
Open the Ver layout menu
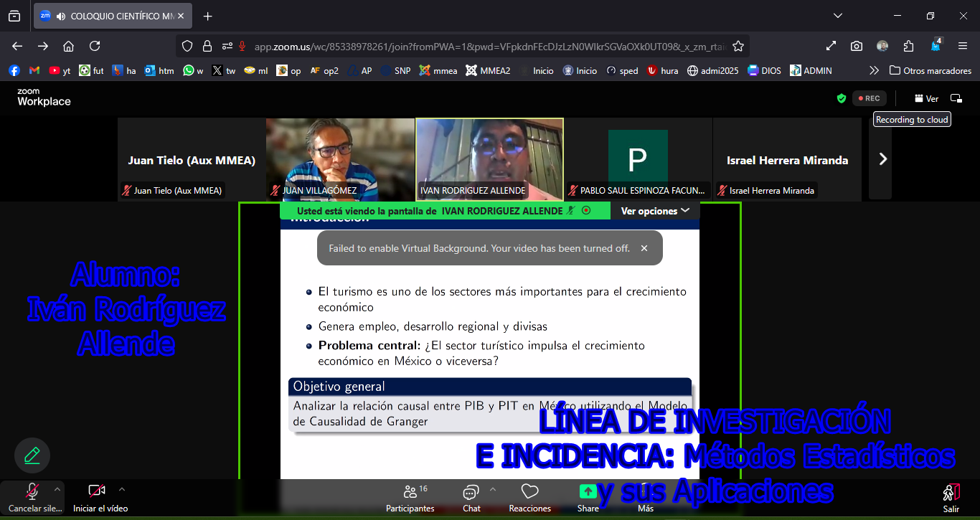click(x=926, y=98)
